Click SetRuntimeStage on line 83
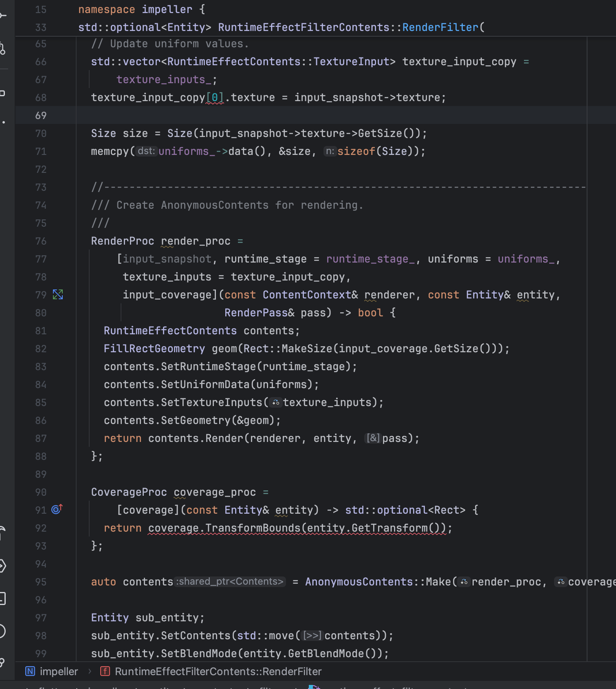Image resolution: width=616 pixels, height=689 pixels. (x=208, y=367)
